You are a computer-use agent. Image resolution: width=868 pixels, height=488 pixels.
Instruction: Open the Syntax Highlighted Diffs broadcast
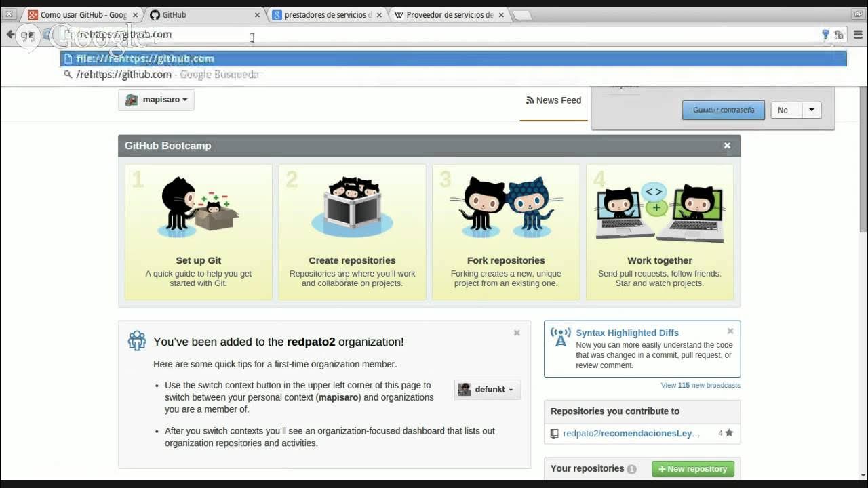coord(627,333)
